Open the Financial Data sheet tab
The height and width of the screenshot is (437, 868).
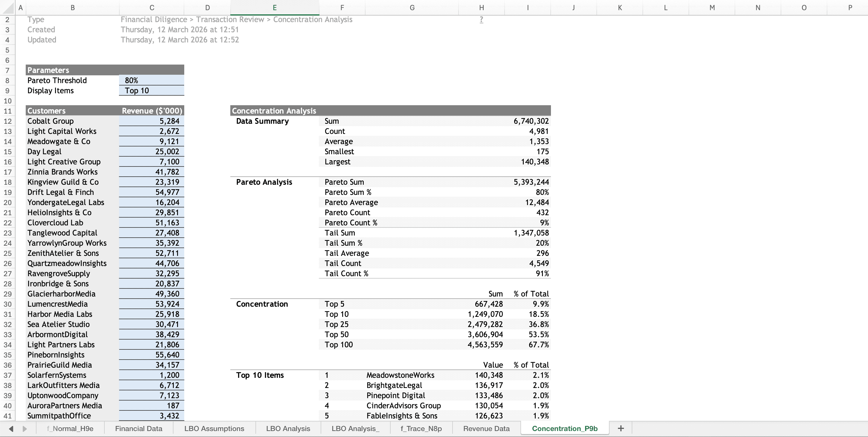click(138, 428)
